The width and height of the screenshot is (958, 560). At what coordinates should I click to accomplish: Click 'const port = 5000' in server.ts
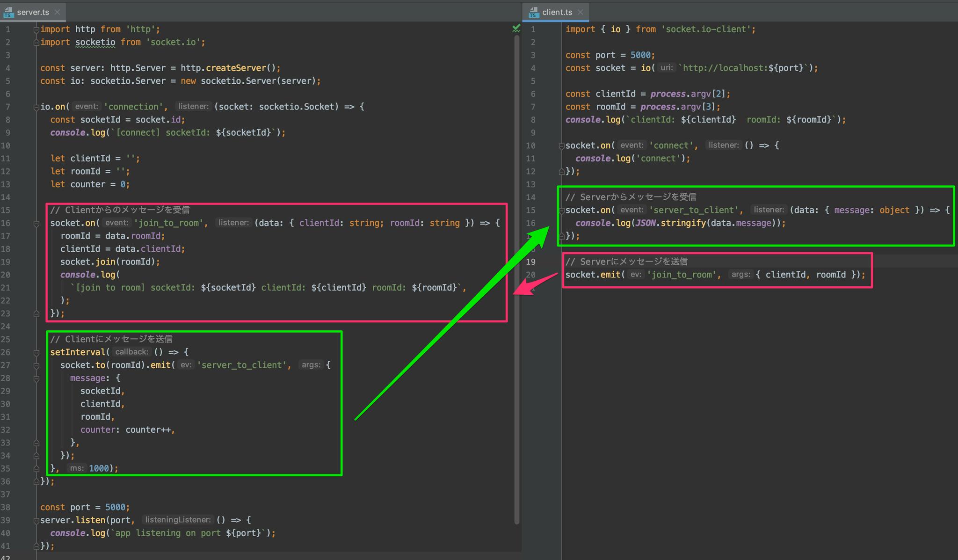[83, 507]
